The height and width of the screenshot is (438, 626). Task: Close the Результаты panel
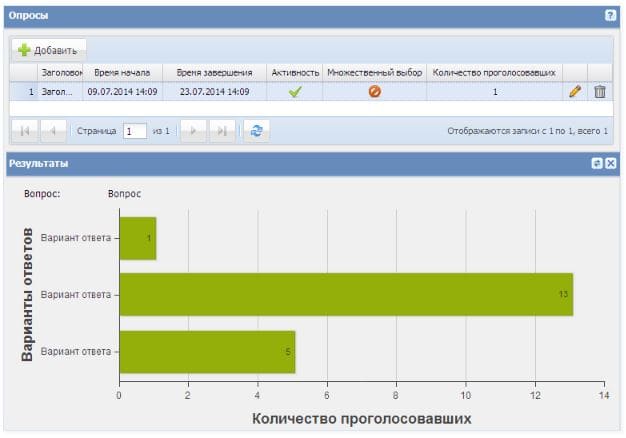[x=611, y=162]
